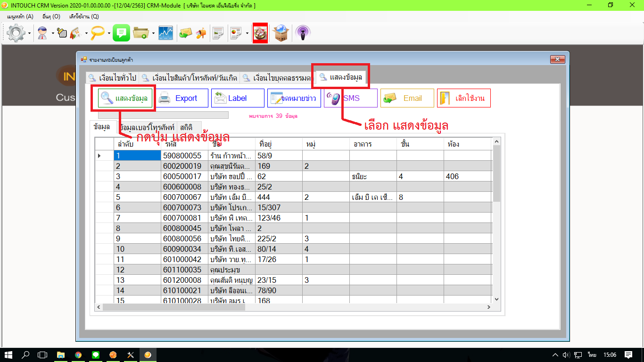This screenshot has width=644, height=362.
Task: Click the globe on box toolbar icon
Action: coord(281,33)
